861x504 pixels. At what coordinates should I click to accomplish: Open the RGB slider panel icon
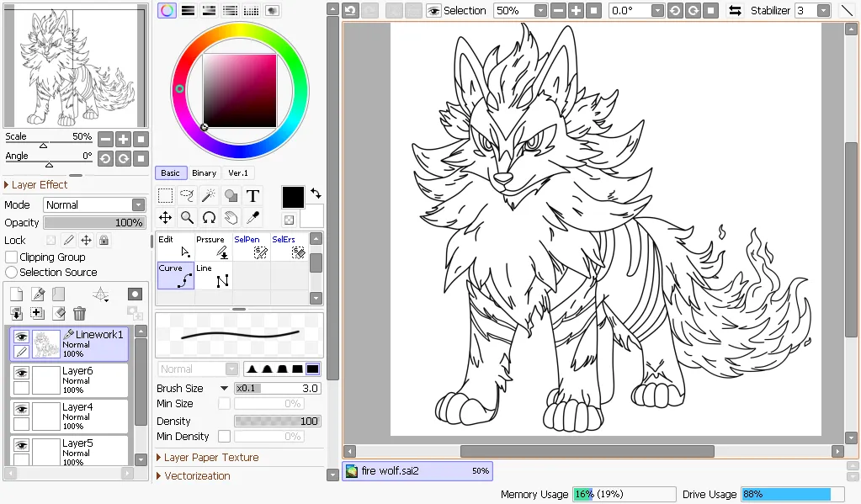point(189,10)
